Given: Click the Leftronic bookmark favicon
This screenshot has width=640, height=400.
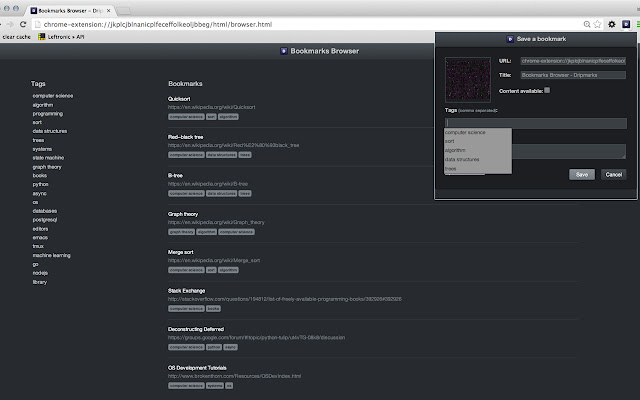Looking at the screenshot, I should coord(42,36).
